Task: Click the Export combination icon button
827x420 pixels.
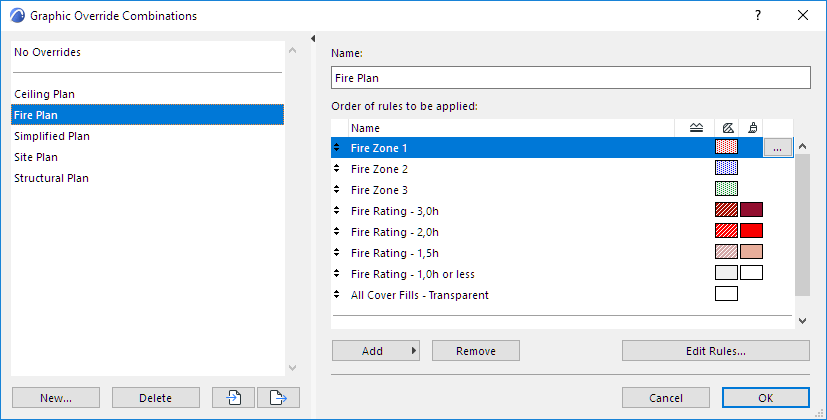Action: 279,398
